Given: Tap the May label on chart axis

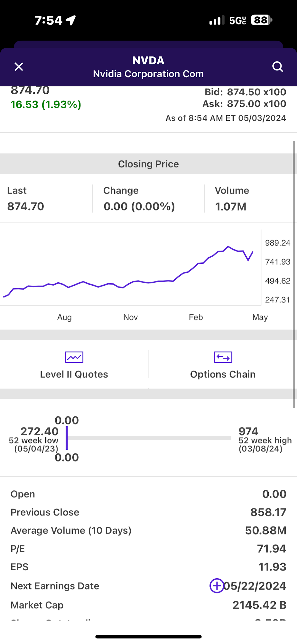Looking at the screenshot, I should pos(260,317).
